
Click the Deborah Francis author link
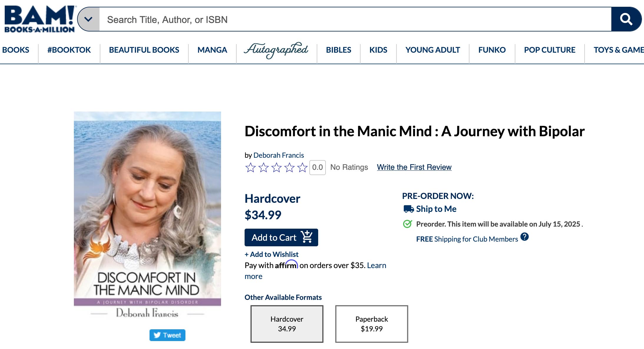[x=278, y=155]
